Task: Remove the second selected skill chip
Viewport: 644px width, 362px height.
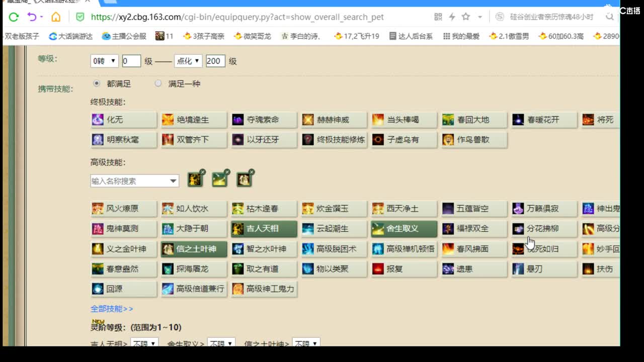Action: pyautogui.click(x=227, y=172)
